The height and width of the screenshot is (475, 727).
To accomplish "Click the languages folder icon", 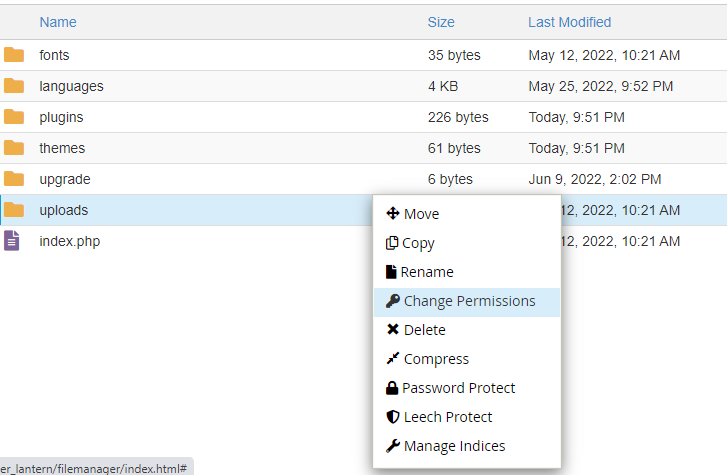I will [13, 86].
